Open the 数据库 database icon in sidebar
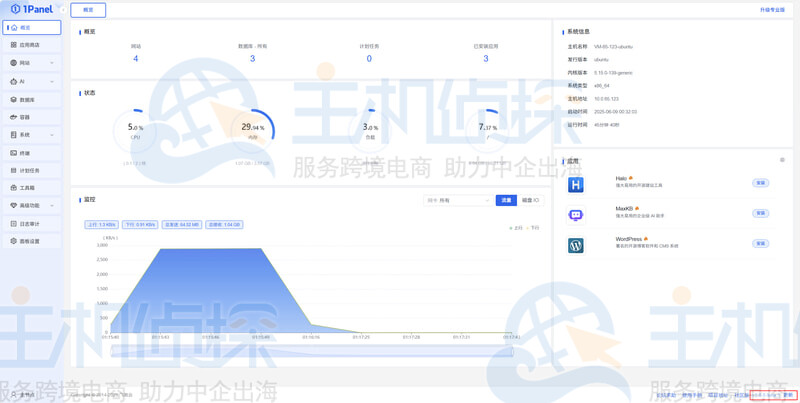 tap(14, 100)
